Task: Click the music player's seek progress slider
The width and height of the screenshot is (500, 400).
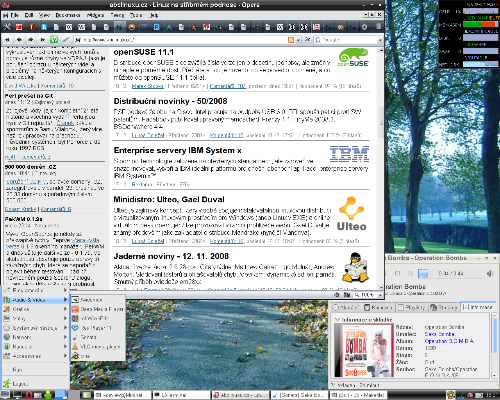Action: tap(451, 273)
